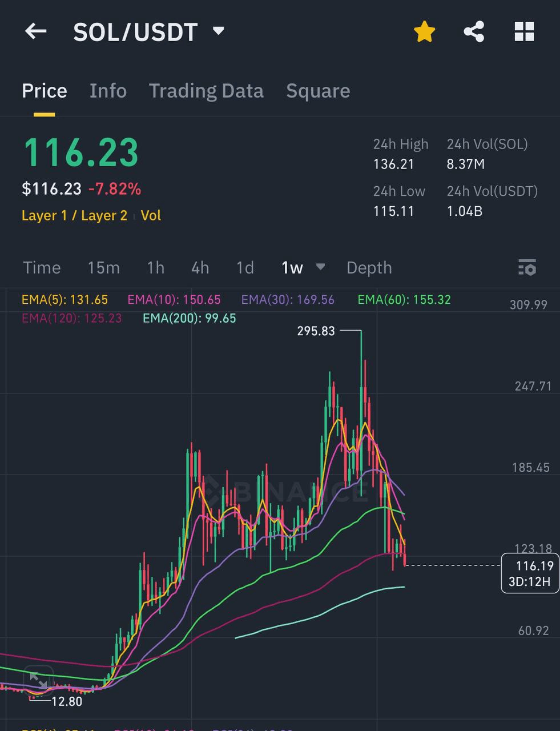Switch to the Trading Data tab
This screenshot has height=731, width=560.
coord(206,90)
